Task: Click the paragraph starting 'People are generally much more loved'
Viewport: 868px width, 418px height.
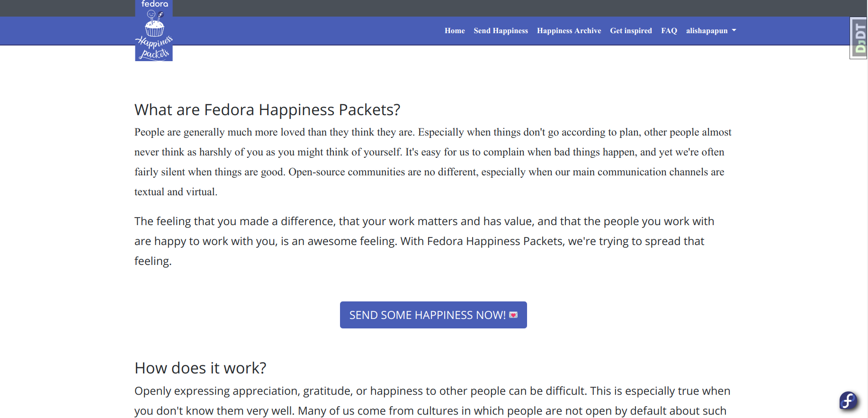Action: (x=433, y=162)
